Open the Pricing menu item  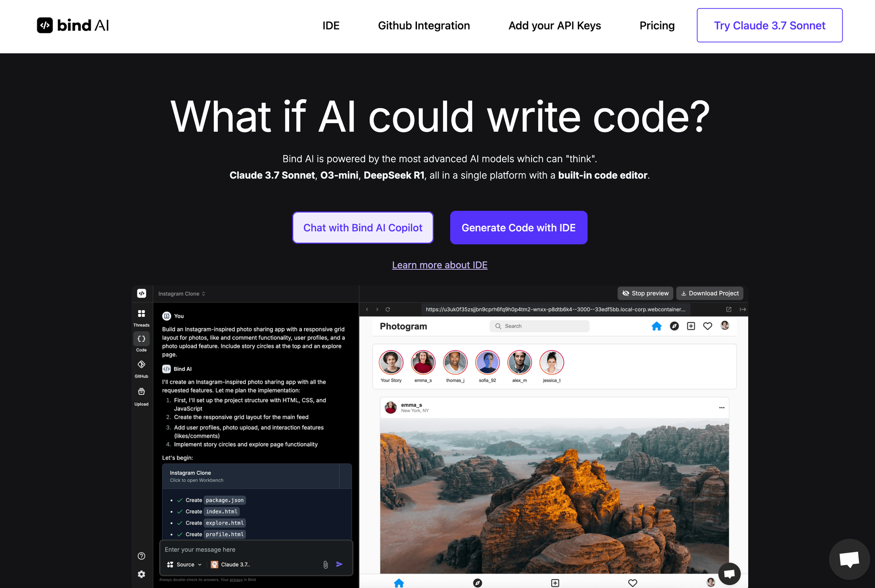click(657, 26)
